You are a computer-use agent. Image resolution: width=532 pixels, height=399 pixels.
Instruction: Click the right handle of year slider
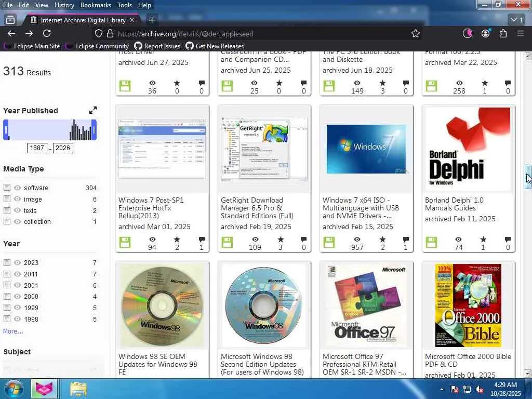[94, 129]
